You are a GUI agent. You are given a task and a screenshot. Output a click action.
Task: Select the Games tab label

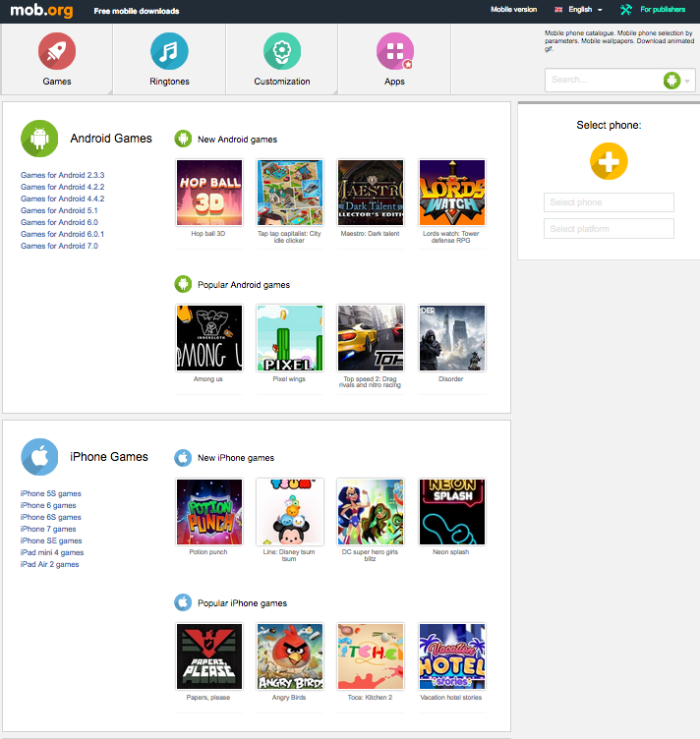coord(57,82)
